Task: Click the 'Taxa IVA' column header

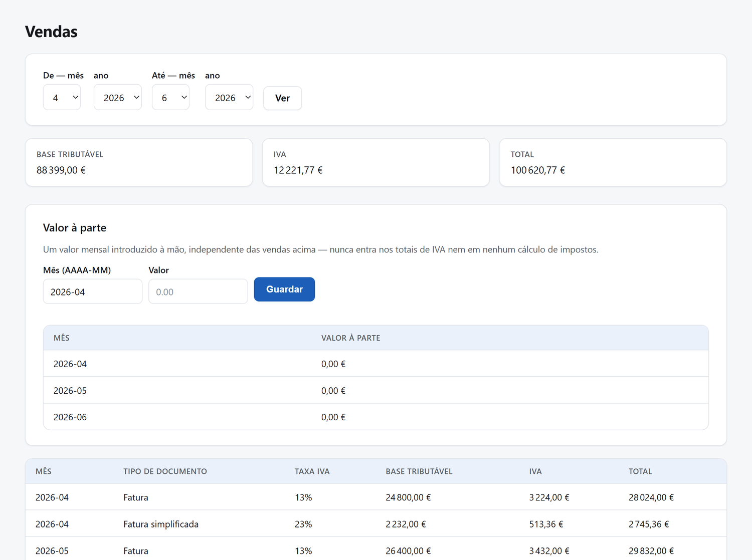Action: point(312,471)
